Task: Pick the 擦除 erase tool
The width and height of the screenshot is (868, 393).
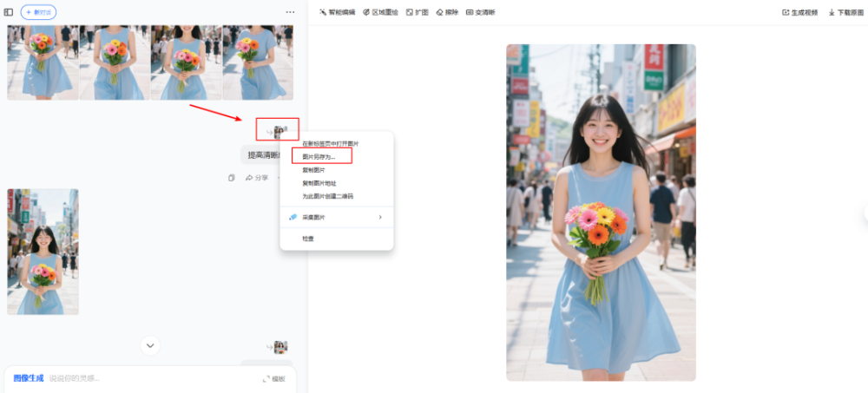Action: point(446,12)
